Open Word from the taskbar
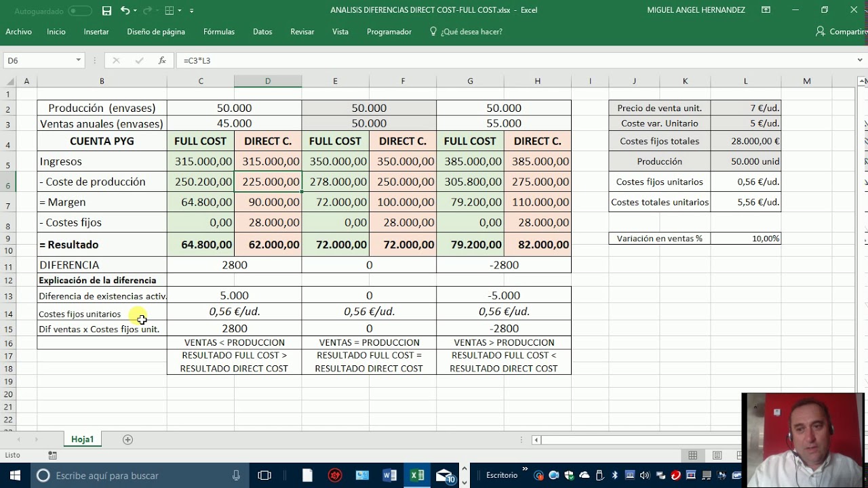Screen dimensions: 868x488 coord(390,475)
